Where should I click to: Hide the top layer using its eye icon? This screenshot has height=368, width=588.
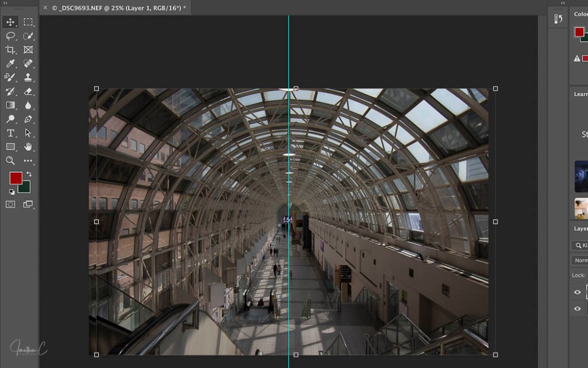coord(577,293)
